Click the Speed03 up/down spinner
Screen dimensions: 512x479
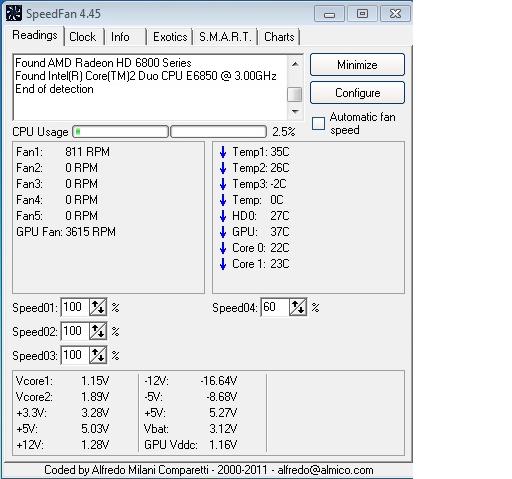click(x=98, y=355)
